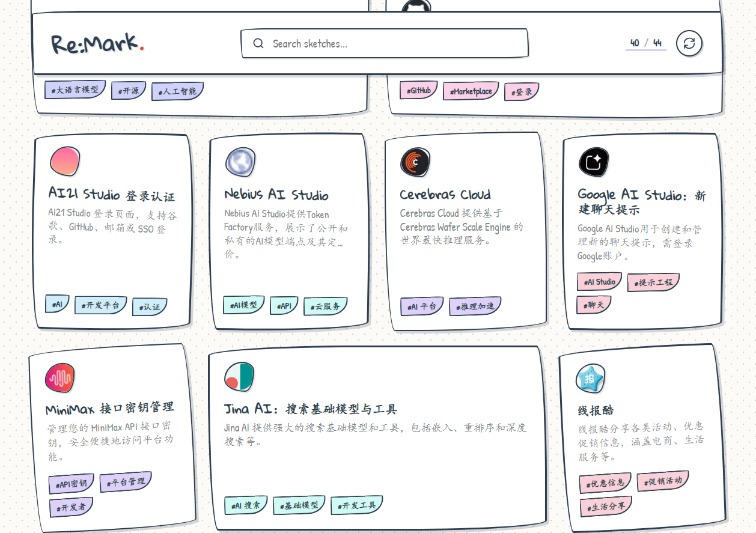Screen dimensions: 756x533
Task: Open the MiniMax waveform icon
Action: click(x=60, y=378)
